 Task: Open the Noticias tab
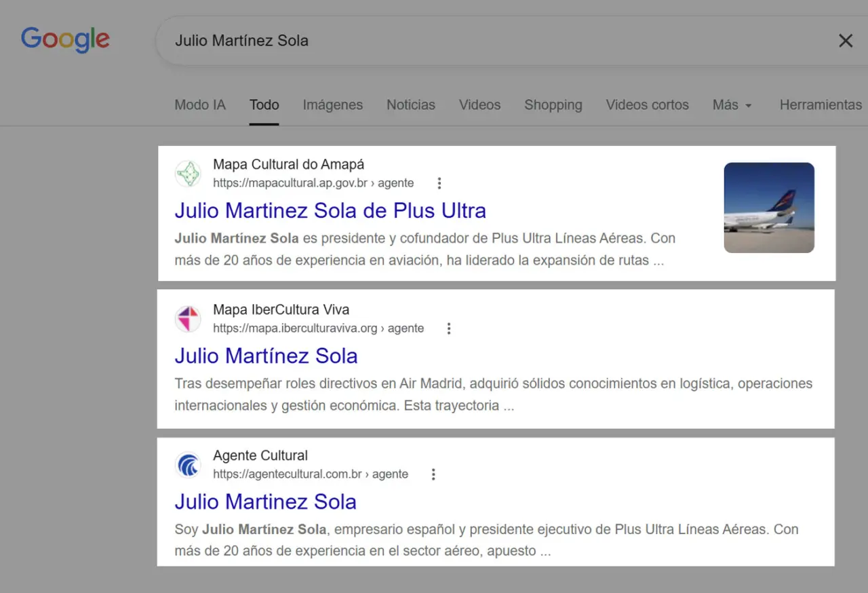click(411, 104)
